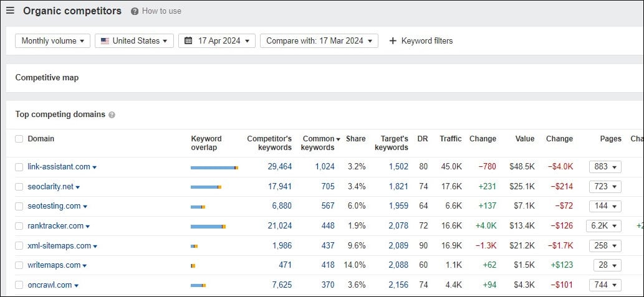
Task: Click common keywords value 567
Action: (x=328, y=206)
